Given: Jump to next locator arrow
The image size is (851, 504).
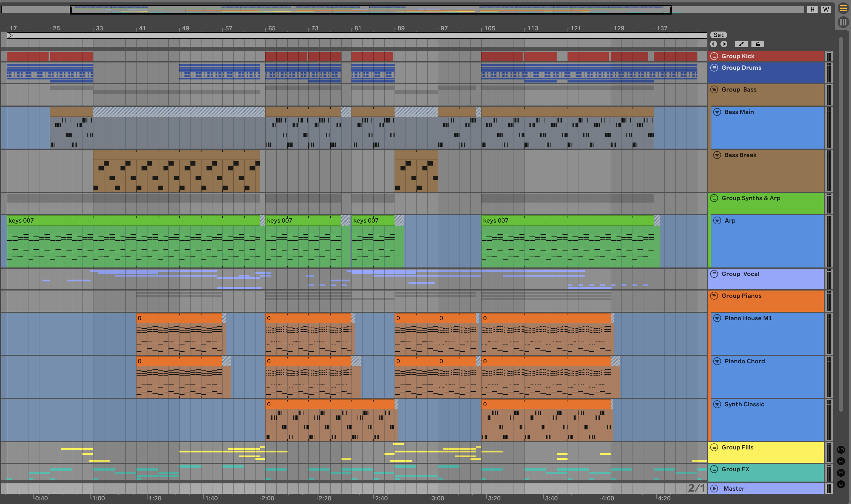Looking at the screenshot, I should pyautogui.click(x=724, y=44).
